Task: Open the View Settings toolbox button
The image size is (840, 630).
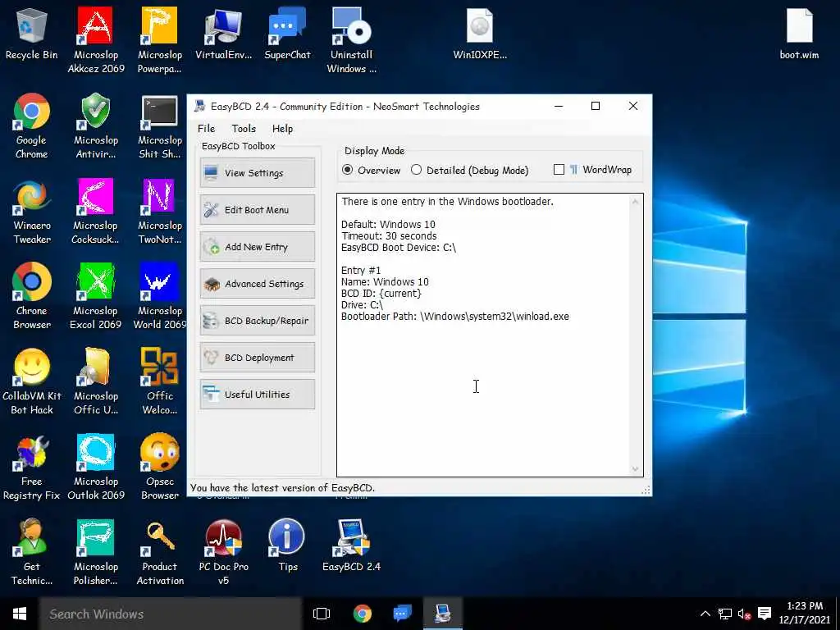Action: click(x=257, y=172)
